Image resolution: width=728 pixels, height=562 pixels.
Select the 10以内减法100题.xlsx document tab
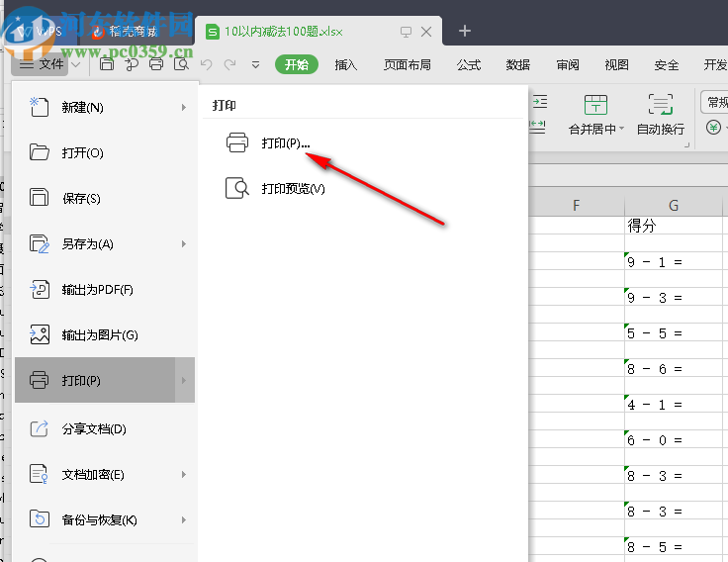pos(283,32)
